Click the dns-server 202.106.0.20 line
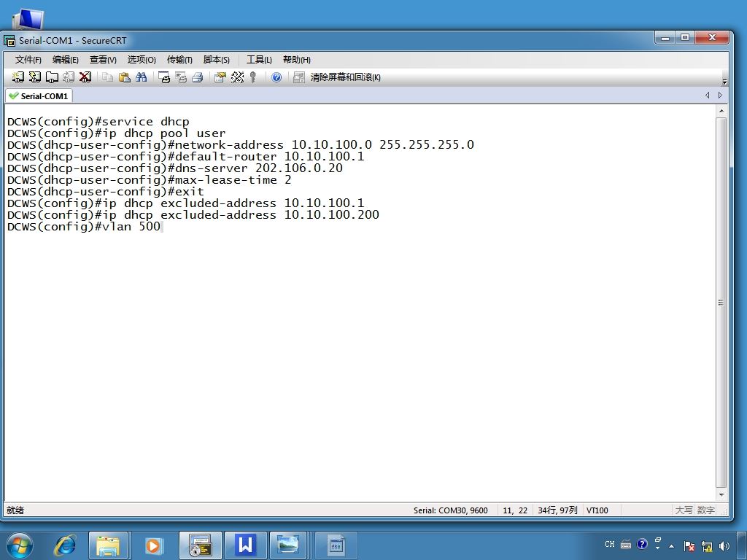The height and width of the screenshot is (560, 747). (175, 168)
